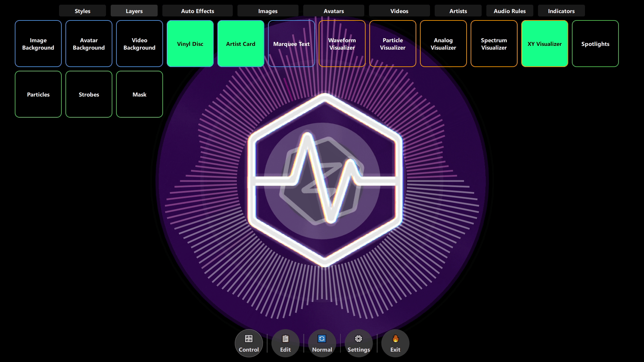Disable the Vinyl Disc layer

coord(190,44)
